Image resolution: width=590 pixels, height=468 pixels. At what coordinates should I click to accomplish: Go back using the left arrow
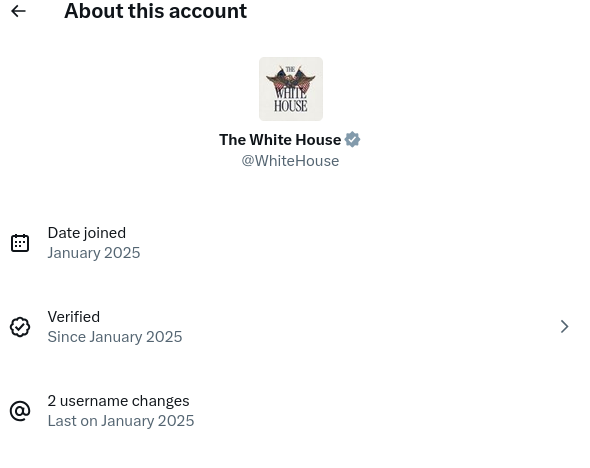click(18, 11)
